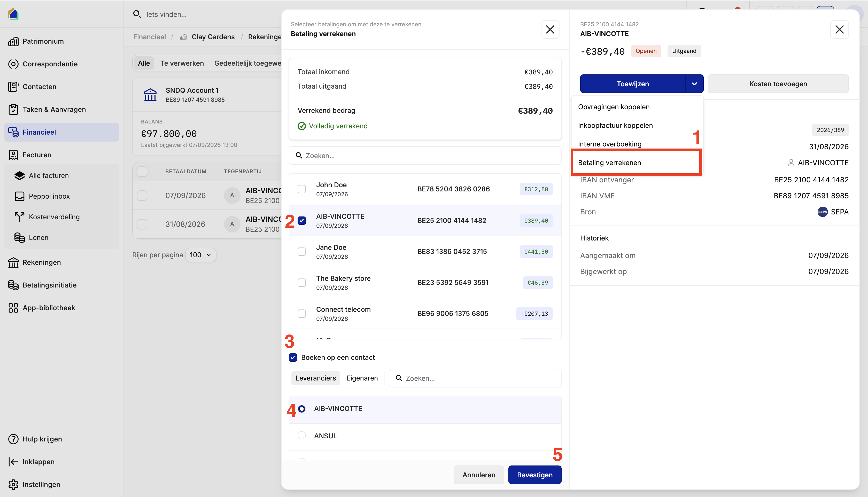Open Alle facturen layers icon
This screenshot has width=868, height=497.
pos(19,175)
